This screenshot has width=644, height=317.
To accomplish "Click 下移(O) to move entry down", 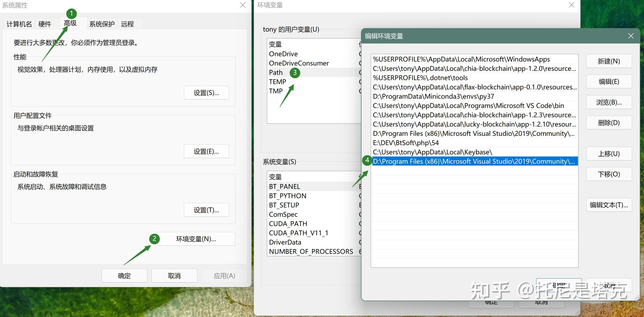I will (609, 174).
